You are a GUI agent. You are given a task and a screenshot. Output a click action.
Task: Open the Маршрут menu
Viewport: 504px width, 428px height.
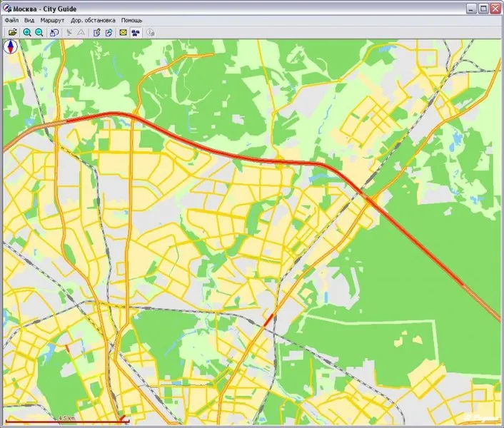pos(52,20)
